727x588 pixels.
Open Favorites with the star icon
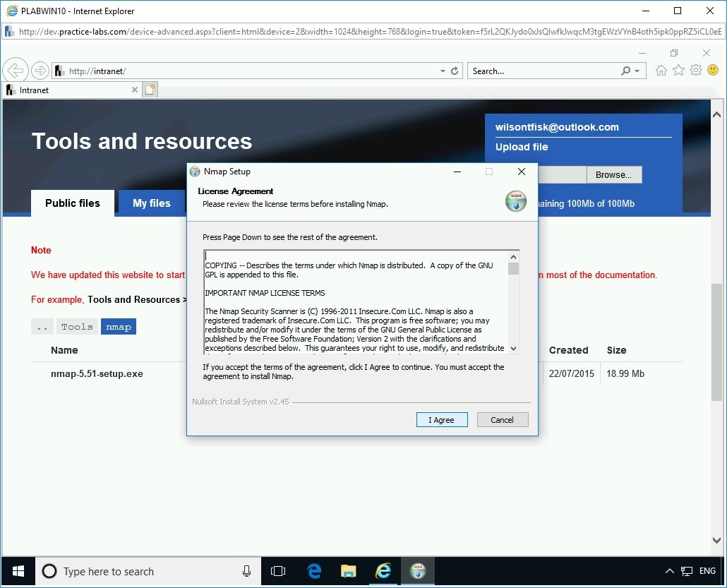[x=678, y=70]
